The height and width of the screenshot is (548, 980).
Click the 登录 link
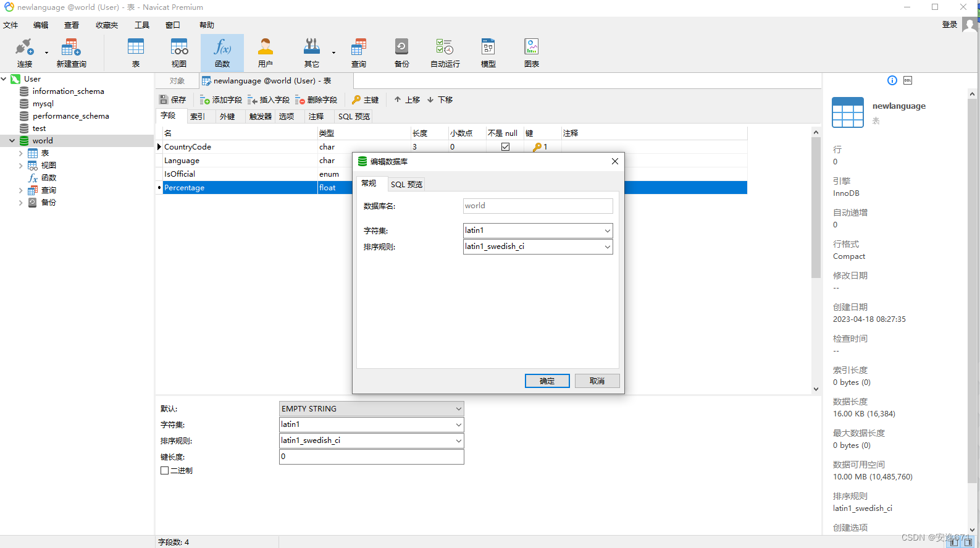tap(950, 25)
